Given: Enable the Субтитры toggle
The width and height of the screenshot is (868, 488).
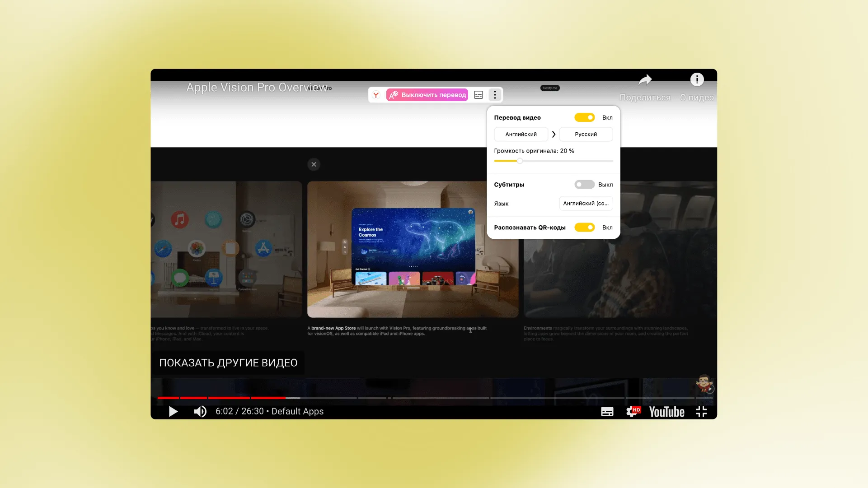Looking at the screenshot, I should point(584,185).
